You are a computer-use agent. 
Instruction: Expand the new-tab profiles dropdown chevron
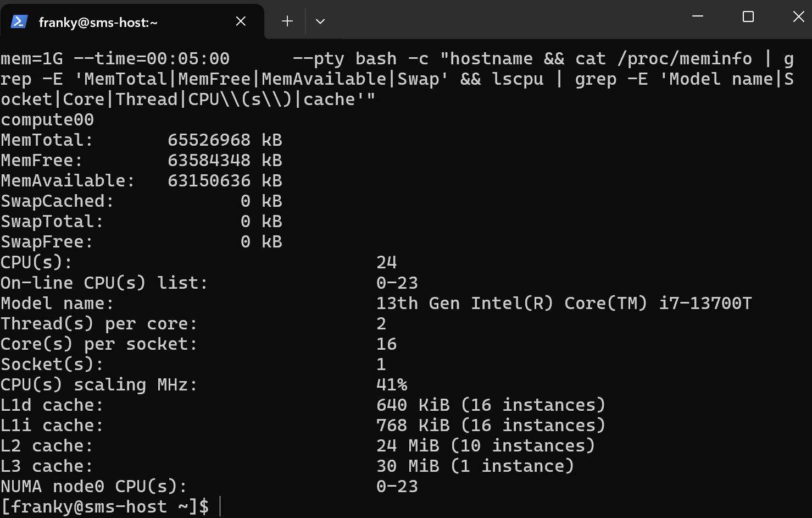[x=320, y=21]
